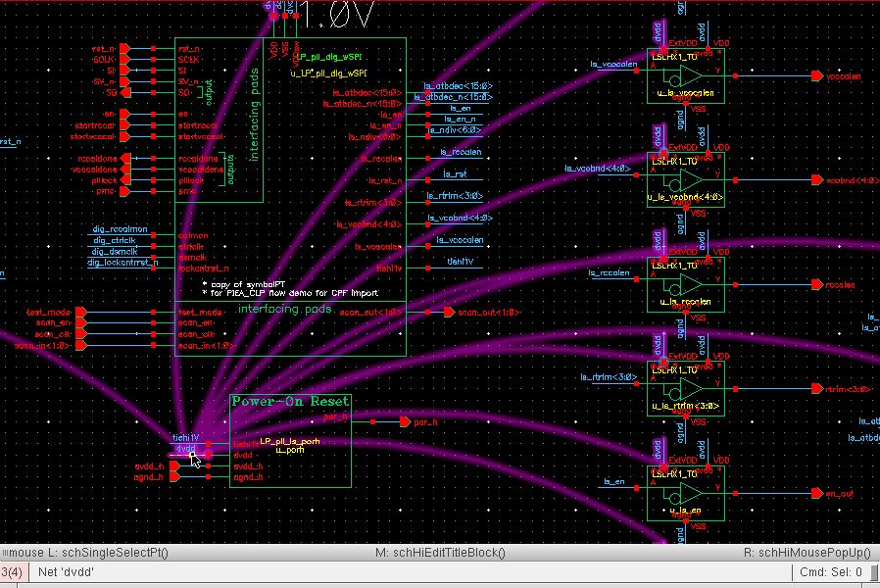Click the dig_lockcntrrst_n wire label
Viewport: 880px width, 588px height.
coord(122,262)
